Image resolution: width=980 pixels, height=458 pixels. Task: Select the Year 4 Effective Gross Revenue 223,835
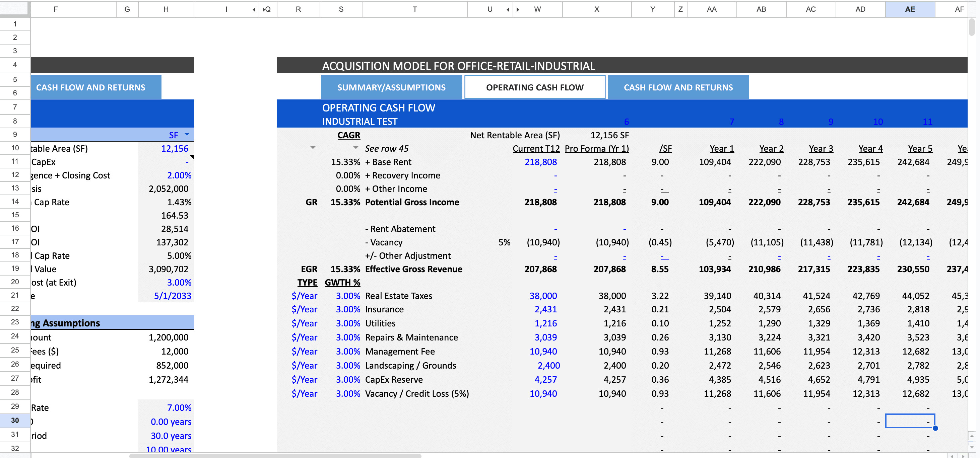[x=863, y=269]
